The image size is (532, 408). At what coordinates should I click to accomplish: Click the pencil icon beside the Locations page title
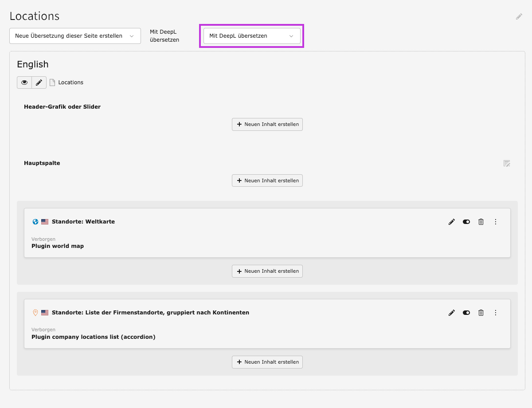tap(519, 16)
